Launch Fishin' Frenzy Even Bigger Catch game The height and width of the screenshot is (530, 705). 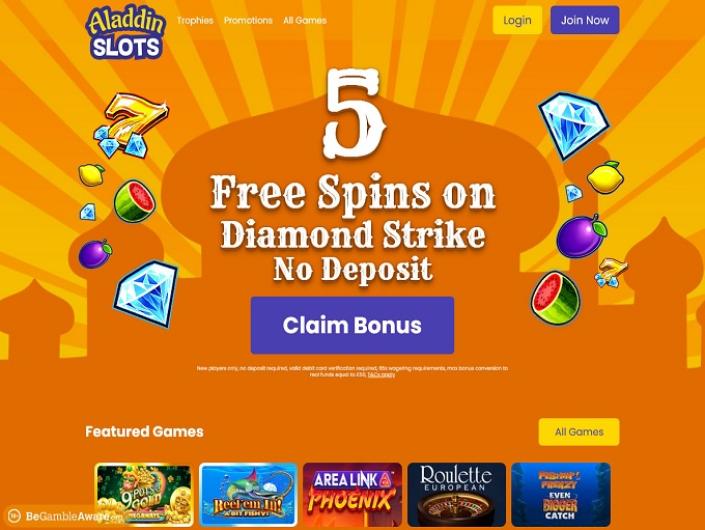[x=561, y=494]
